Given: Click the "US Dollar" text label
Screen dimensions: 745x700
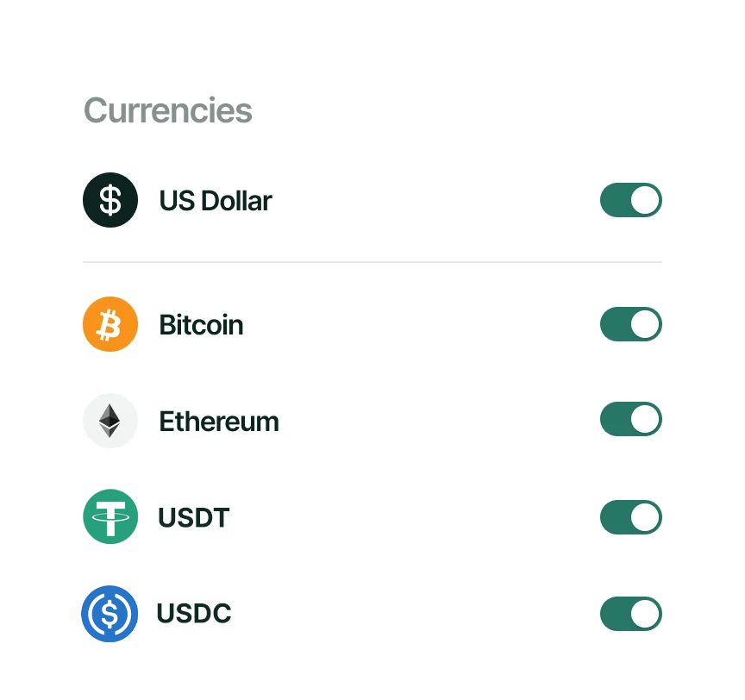Looking at the screenshot, I should point(216,201).
